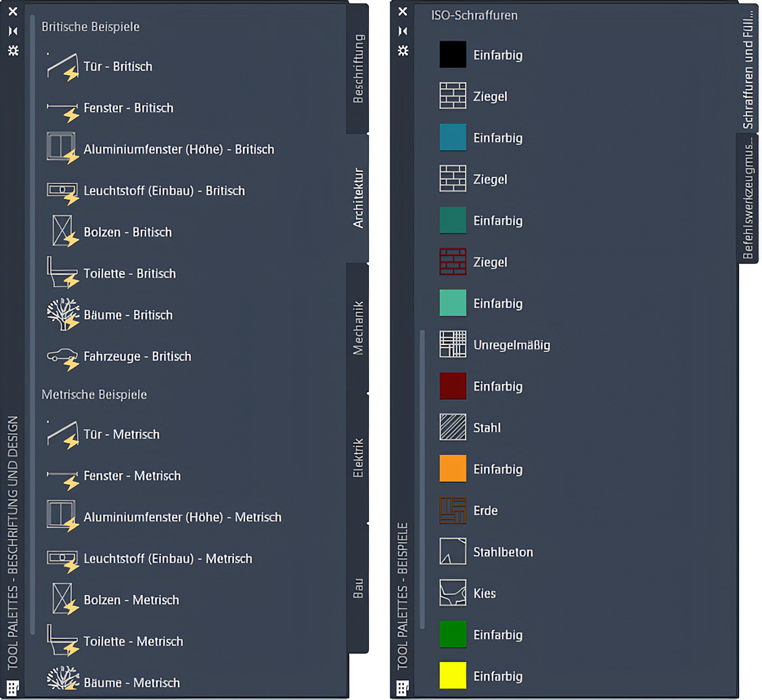Apply the Unregelmäßig hatch pattern
The image size is (762, 700).
(452, 345)
